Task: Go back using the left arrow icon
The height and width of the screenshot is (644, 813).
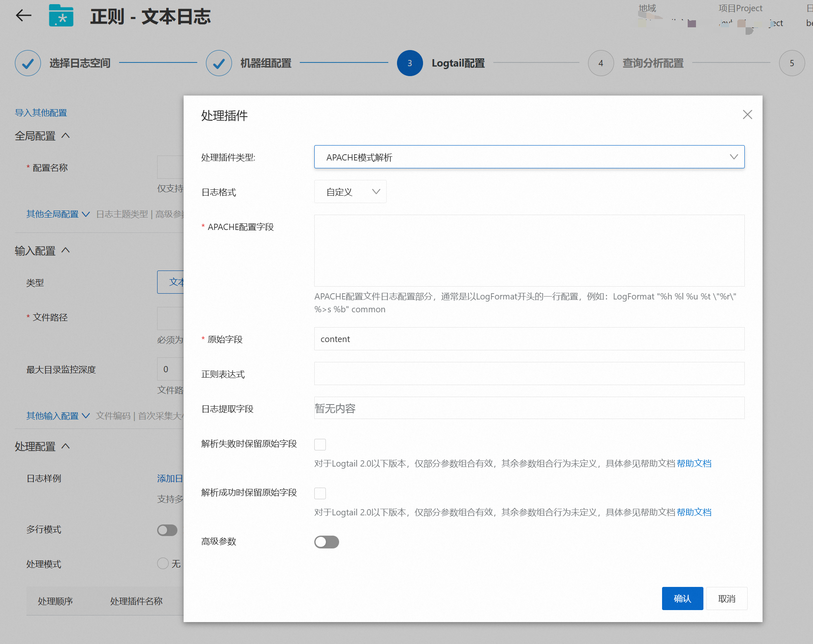Action: 24,16
